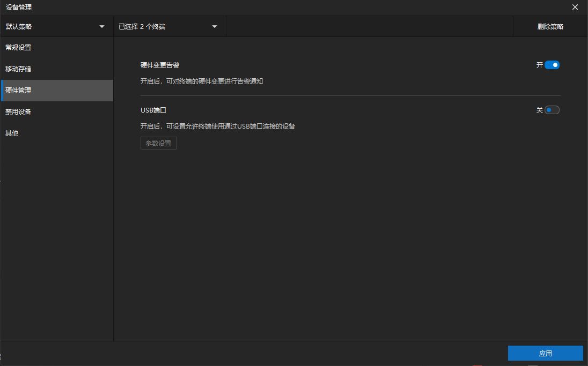
Task: Click the 关 label beside the USB switch
Action: pyautogui.click(x=539, y=110)
